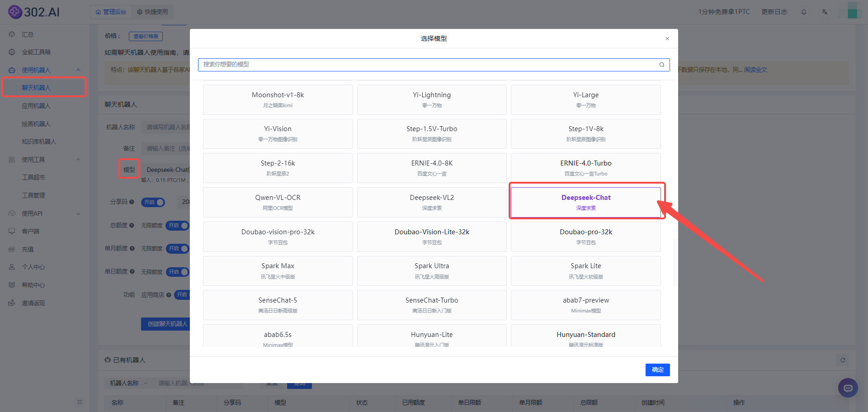Choose Step-1.5V-Turbo model
Viewport: 868px width, 412px height.
tap(432, 134)
